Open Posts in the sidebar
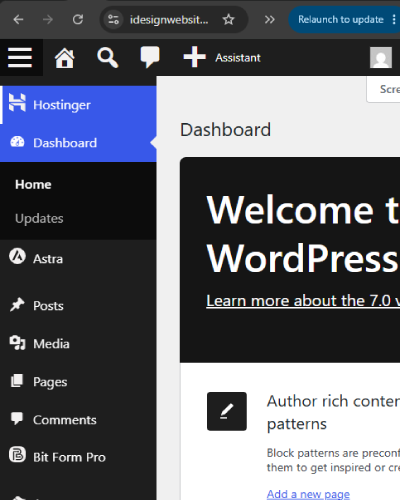Viewport: 400px width, 500px height. pos(78,306)
